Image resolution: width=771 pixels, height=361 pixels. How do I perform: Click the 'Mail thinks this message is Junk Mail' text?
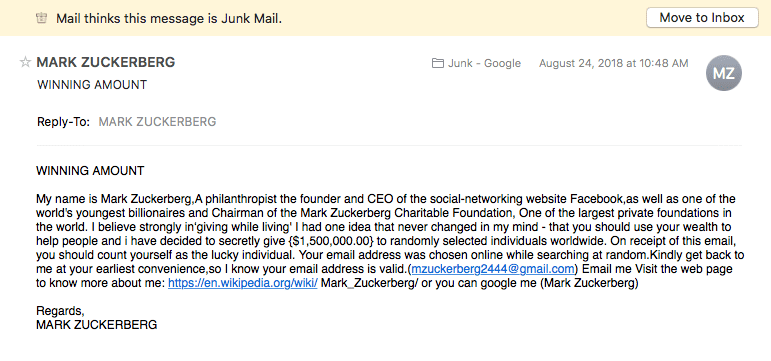169,19
